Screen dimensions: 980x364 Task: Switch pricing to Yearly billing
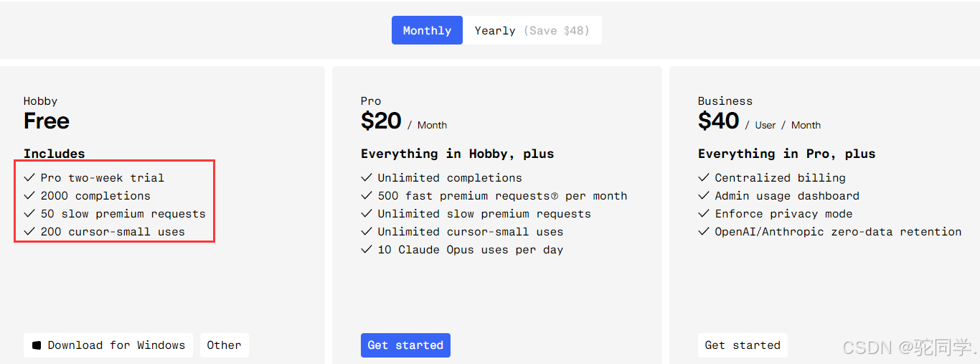click(x=532, y=30)
